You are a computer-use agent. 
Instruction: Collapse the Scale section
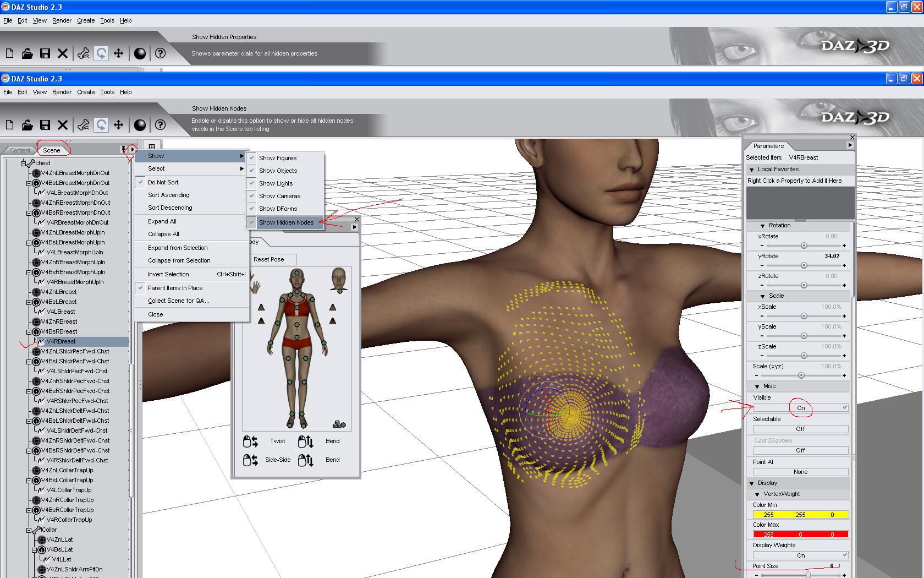click(x=762, y=296)
